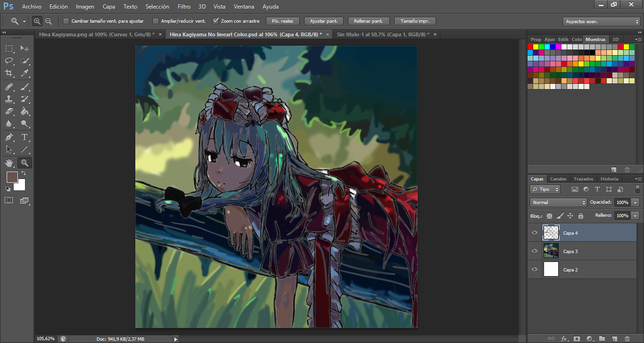Toggle lock all padlock icon

coord(581,216)
